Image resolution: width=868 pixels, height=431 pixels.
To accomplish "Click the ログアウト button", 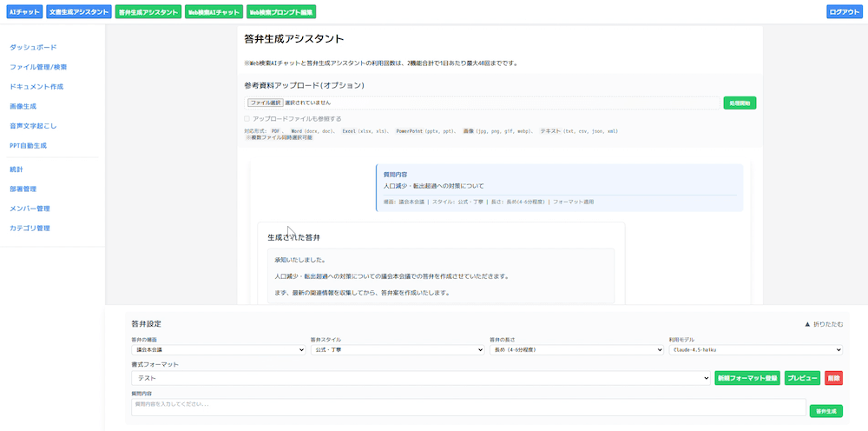I will tap(845, 12).
